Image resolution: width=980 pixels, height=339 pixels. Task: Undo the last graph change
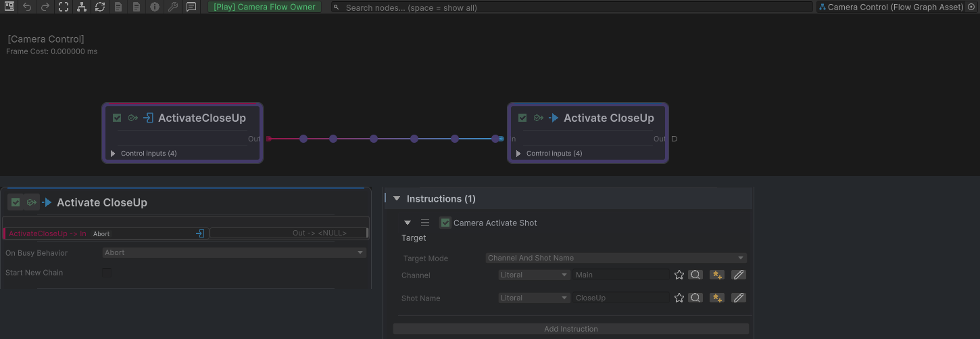point(27,7)
